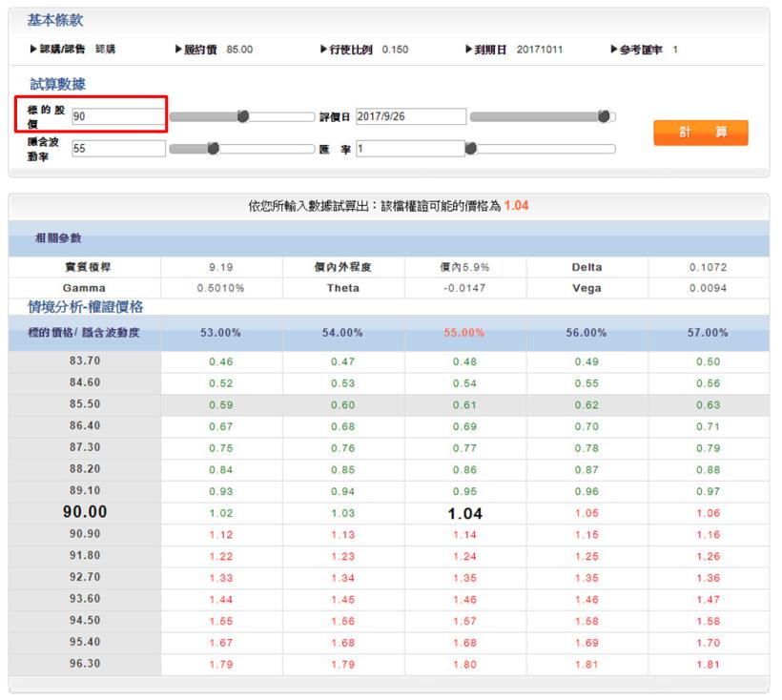Click the 96.30 underlying price row label
The width and height of the screenshot is (782, 700).
pos(85,664)
